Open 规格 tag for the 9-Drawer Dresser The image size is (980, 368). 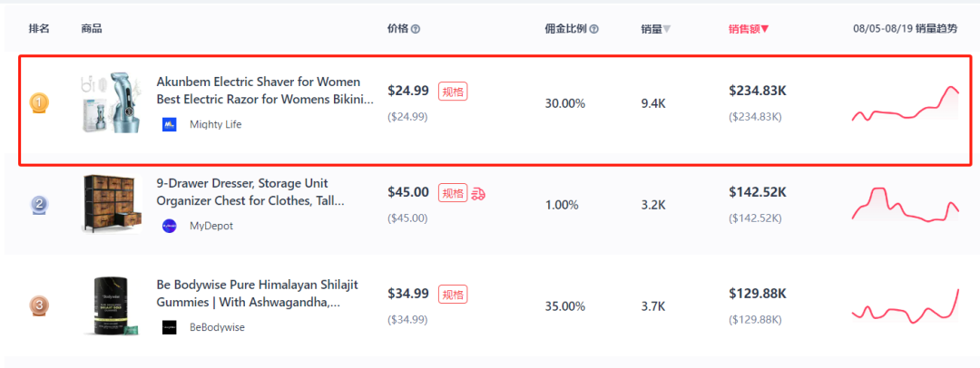tap(453, 193)
